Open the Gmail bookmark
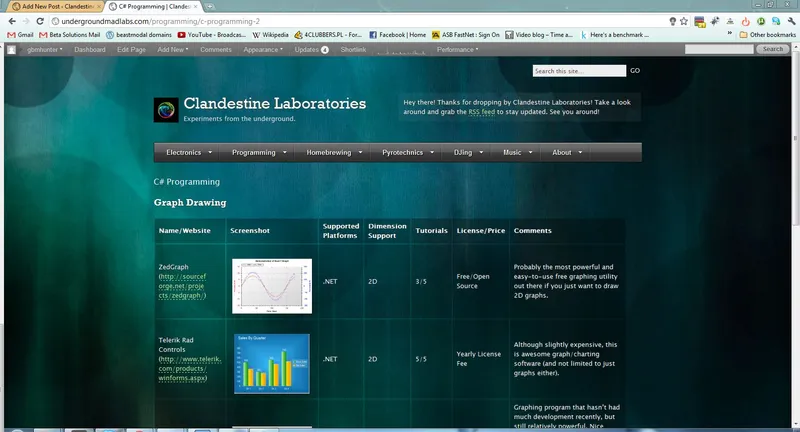The width and height of the screenshot is (800, 432). (x=19, y=35)
